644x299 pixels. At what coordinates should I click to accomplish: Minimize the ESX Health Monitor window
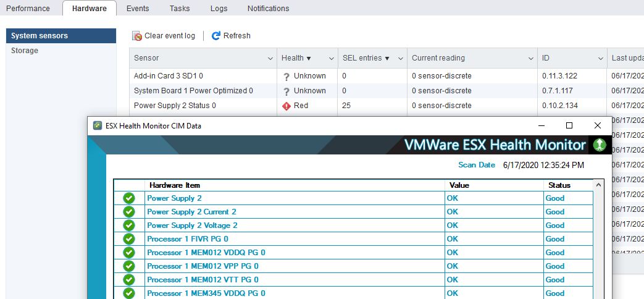tap(542, 125)
